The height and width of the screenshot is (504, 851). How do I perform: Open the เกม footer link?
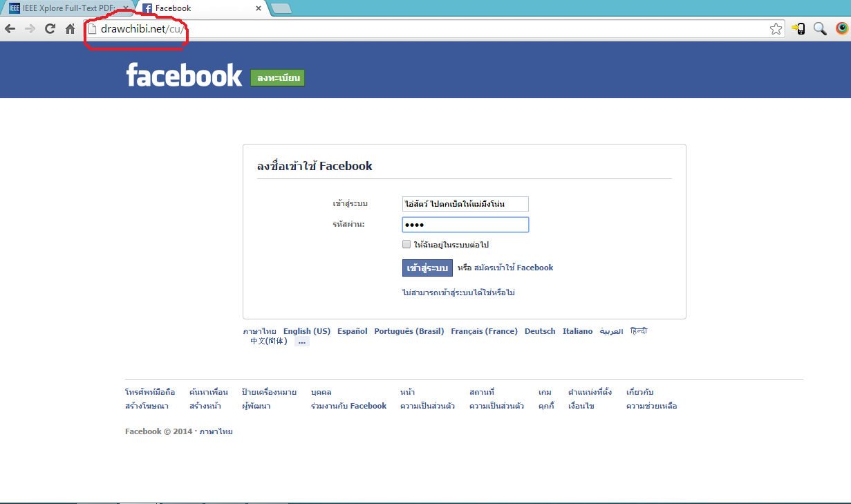[545, 392]
